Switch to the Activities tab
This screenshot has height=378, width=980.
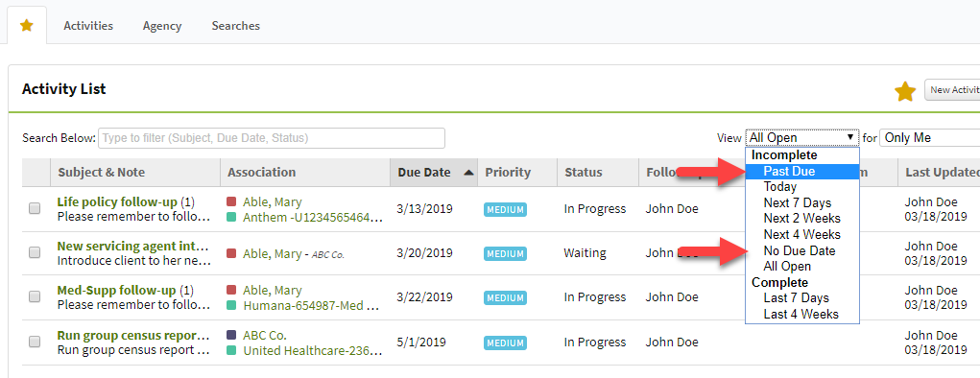(88, 26)
